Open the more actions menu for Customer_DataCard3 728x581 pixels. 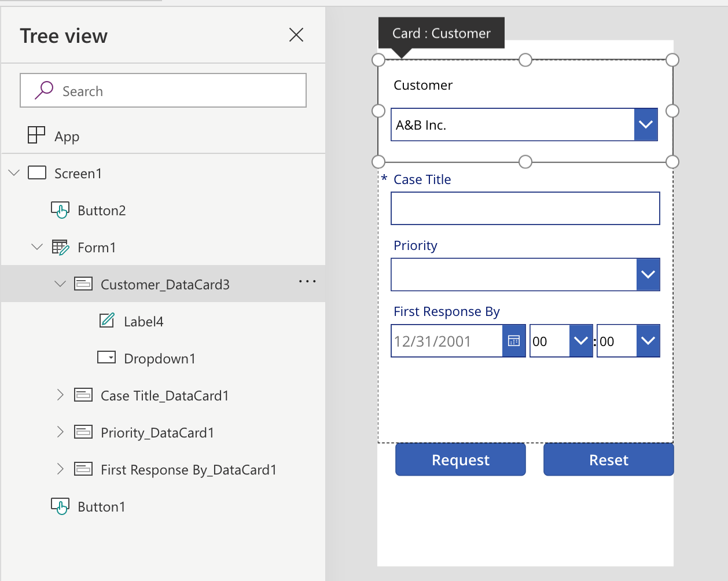pos(307,282)
